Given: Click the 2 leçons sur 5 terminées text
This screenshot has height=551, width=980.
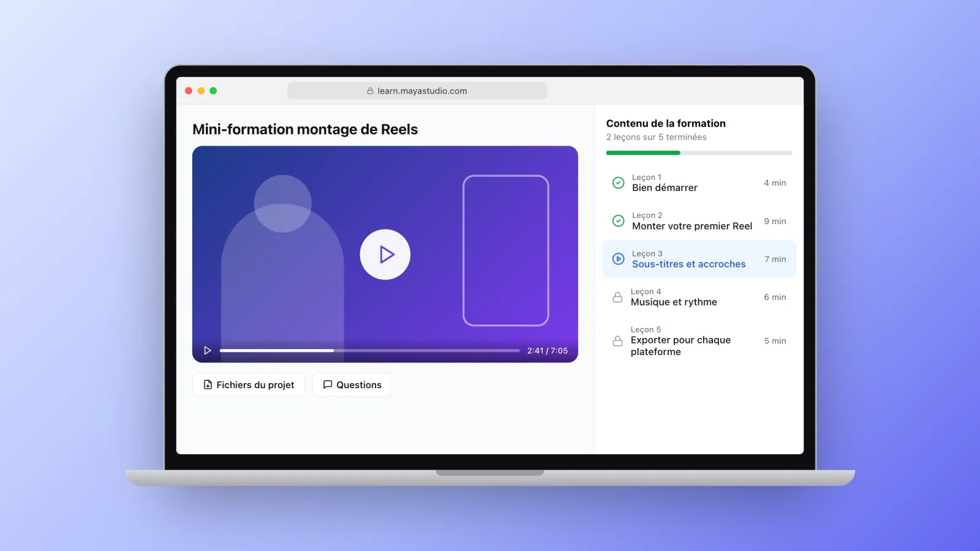Looking at the screenshot, I should (657, 137).
